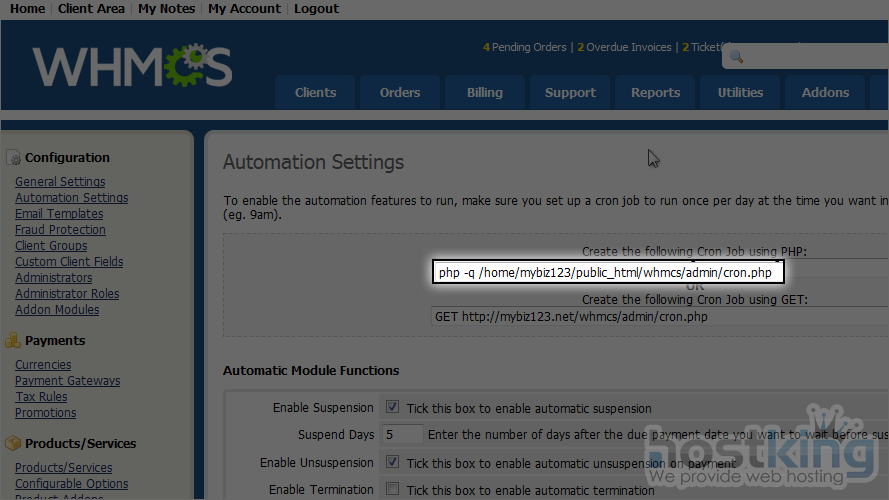Open General Settings link
Viewport: 889px width, 500px height.
pos(60,182)
